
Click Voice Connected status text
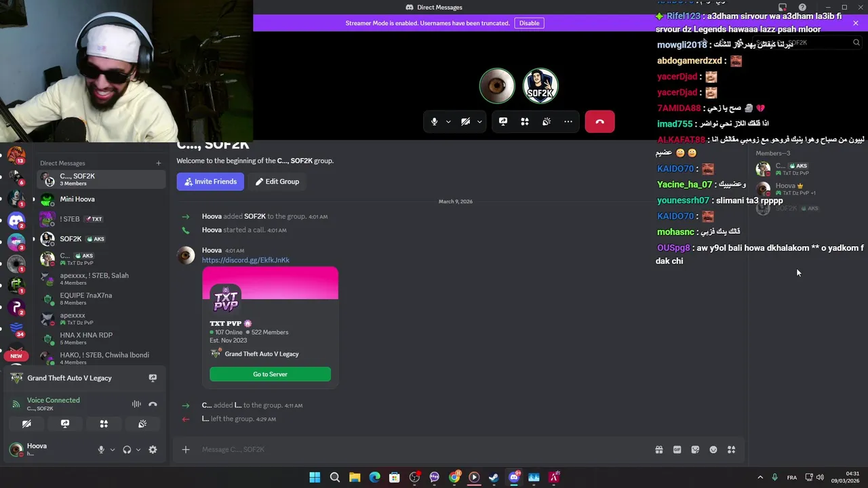click(54, 400)
